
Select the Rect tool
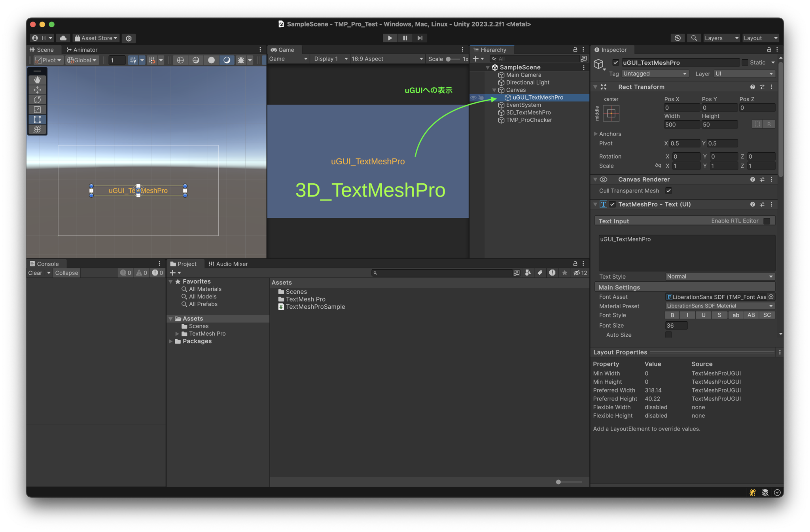click(37, 119)
